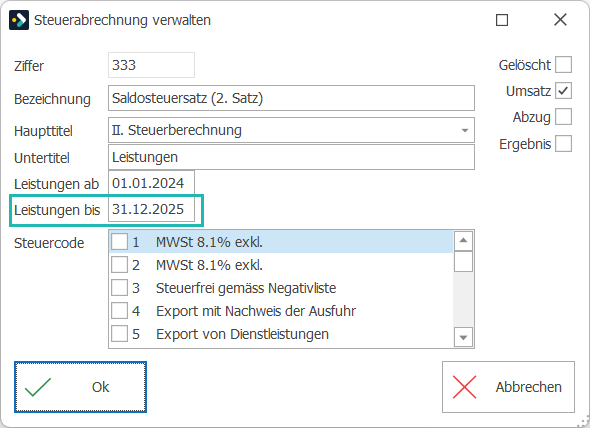This screenshot has width=590, height=428.
Task: Select checkbox for Export mit Nachweis der Ausfuhr
Action: pos(119,311)
